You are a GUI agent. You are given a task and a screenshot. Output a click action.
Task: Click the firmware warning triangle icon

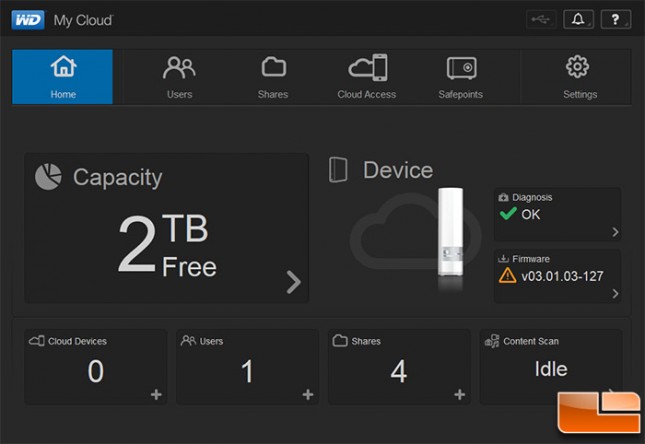(507, 275)
